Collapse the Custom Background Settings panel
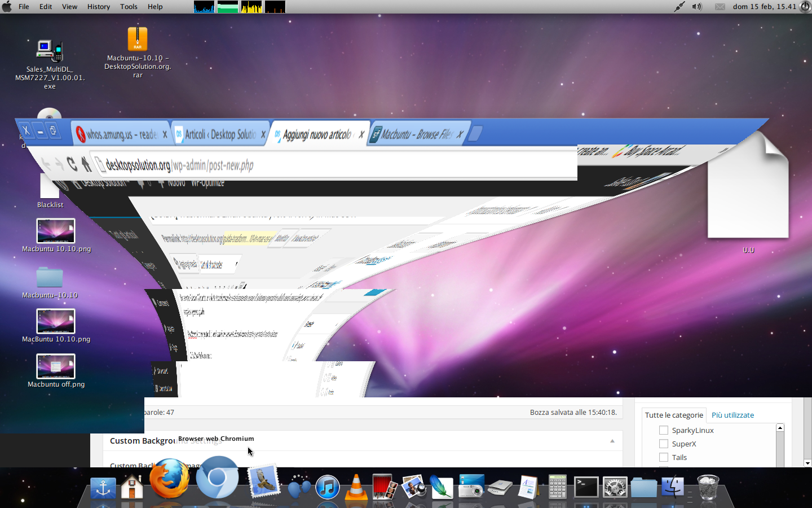This screenshot has width=812, height=508. (612, 441)
